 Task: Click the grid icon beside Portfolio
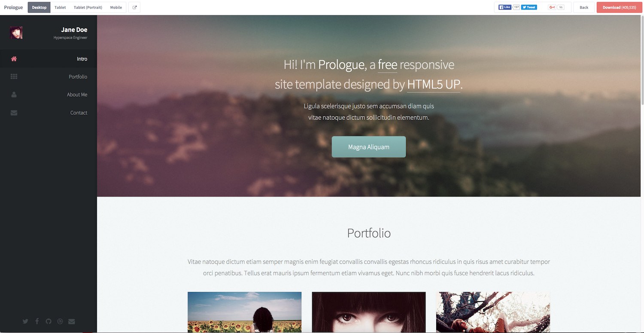point(14,76)
